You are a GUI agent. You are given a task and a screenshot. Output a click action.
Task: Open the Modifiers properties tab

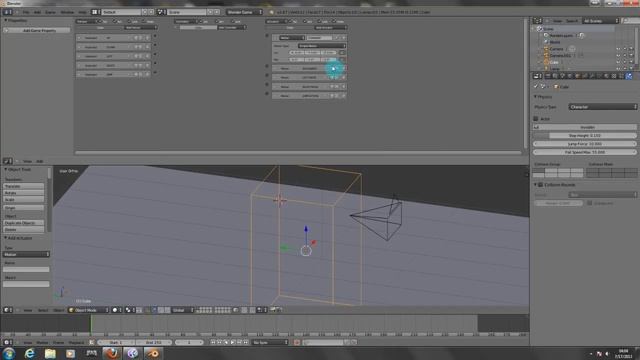tap(592, 76)
